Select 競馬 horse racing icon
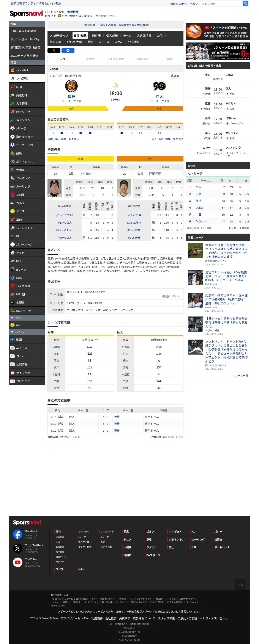The width and height of the screenshot is (259, 644). [x=13, y=153]
